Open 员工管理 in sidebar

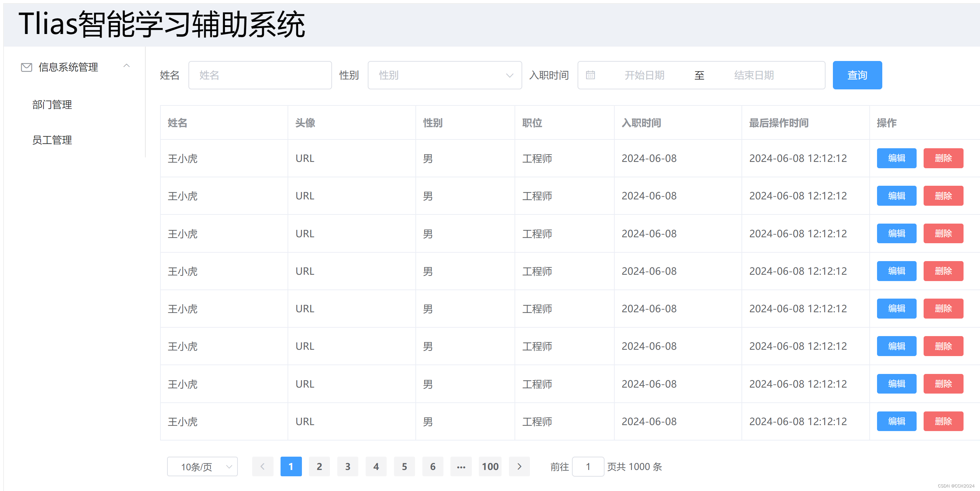point(52,140)
